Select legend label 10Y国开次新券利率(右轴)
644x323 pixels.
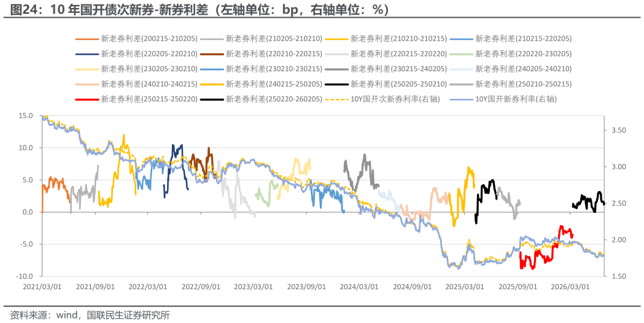point(395,99)
